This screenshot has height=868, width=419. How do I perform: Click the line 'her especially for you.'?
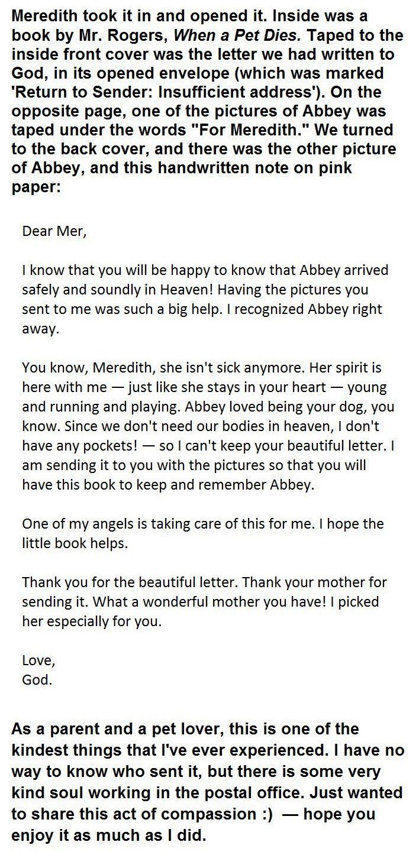(91, 621)
